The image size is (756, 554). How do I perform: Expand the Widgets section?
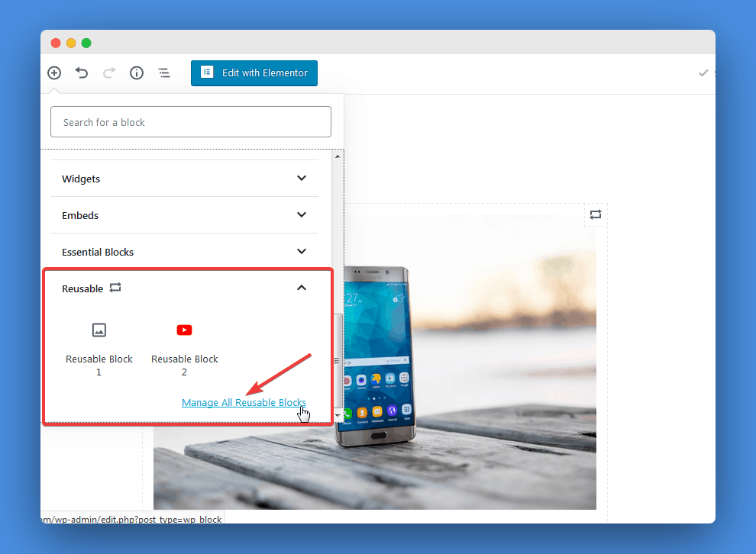click(184, 179)
